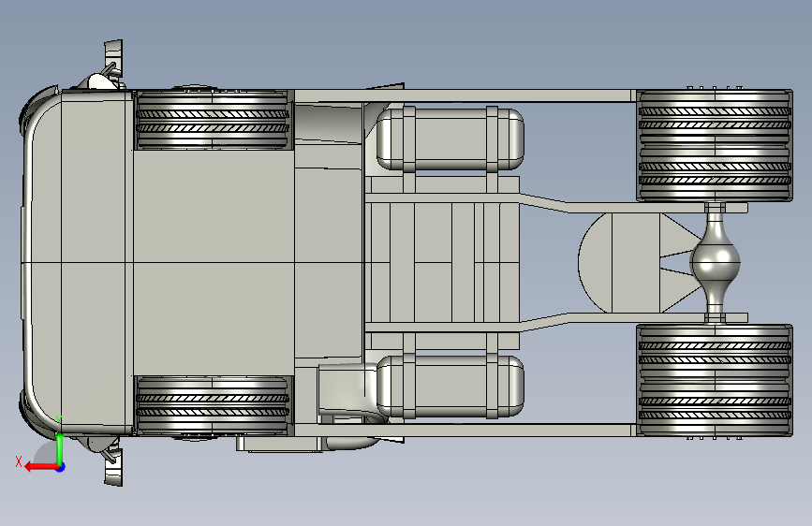Select the truck cab roof surface
The image size is (812, 526).
coord(214,262)
